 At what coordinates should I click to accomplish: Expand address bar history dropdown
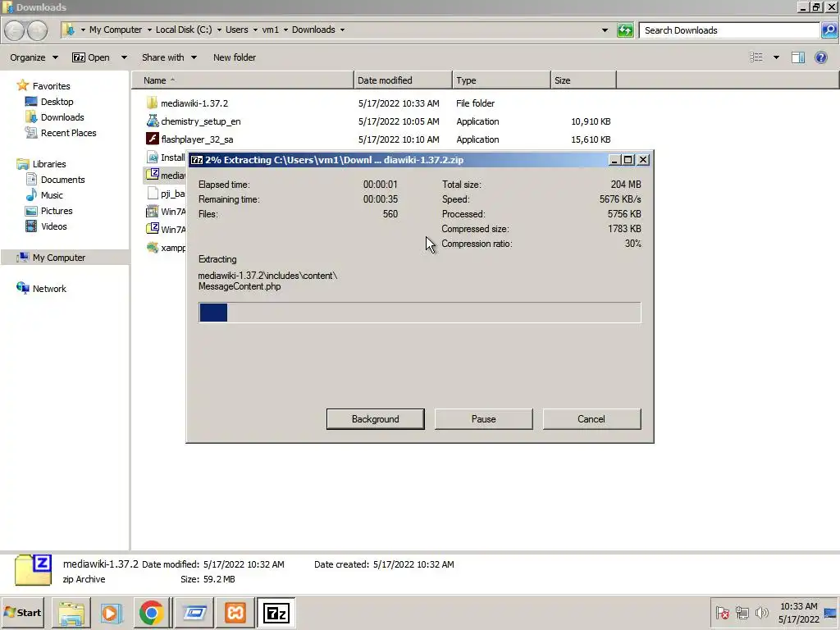pos(605,30)
